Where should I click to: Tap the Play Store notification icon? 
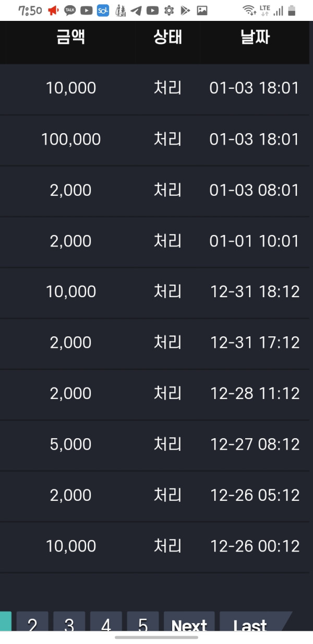(185, 10)
